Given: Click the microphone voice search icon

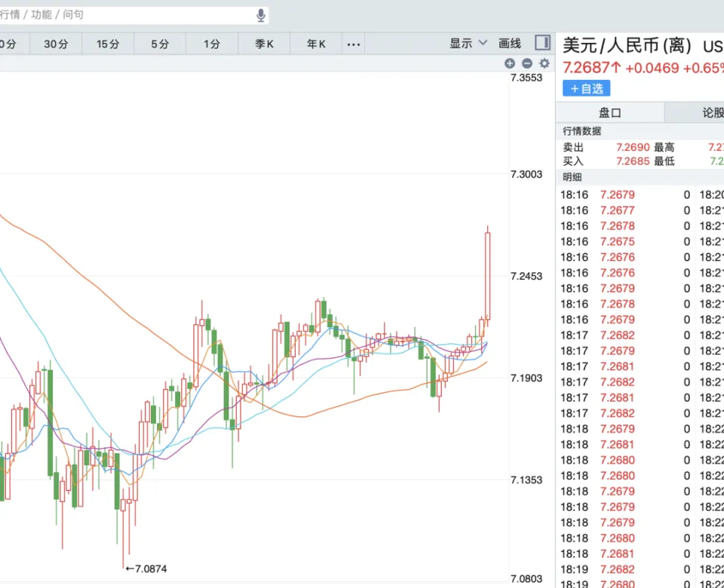Looking at the screenshot, I should [x=261, y=14].
